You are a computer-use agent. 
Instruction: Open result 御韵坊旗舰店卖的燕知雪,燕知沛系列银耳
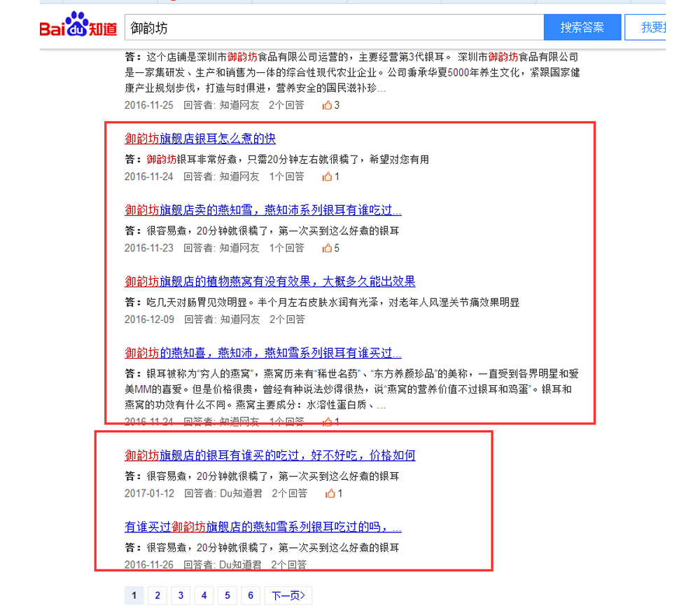point(263,210)
